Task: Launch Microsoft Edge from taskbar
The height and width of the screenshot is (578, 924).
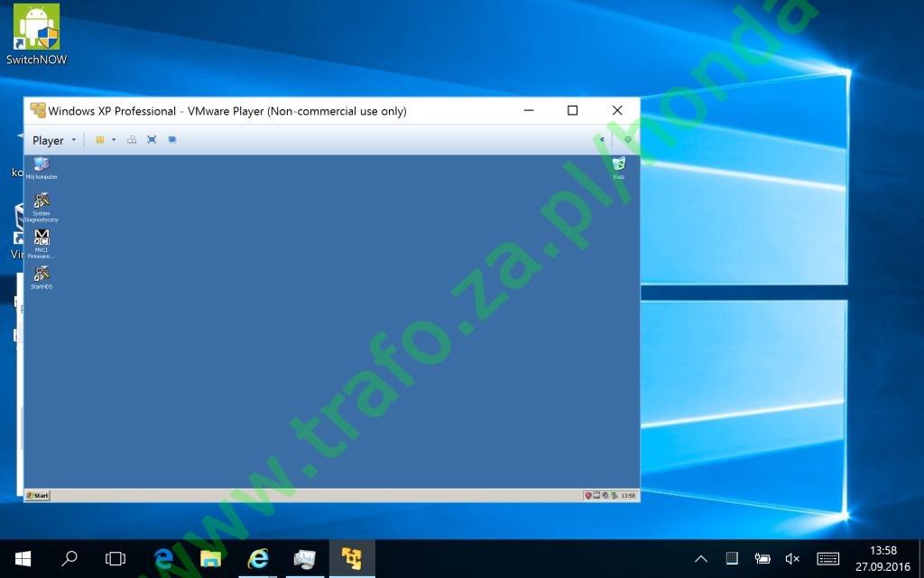Action: [x=162, y=558]
